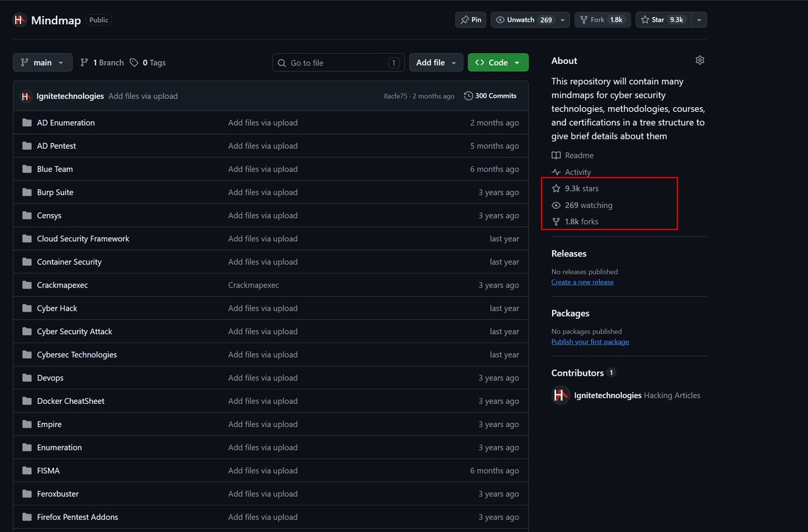View the 1.8k forks link
This screenshot has height=532, width=808.
(575, 222)
